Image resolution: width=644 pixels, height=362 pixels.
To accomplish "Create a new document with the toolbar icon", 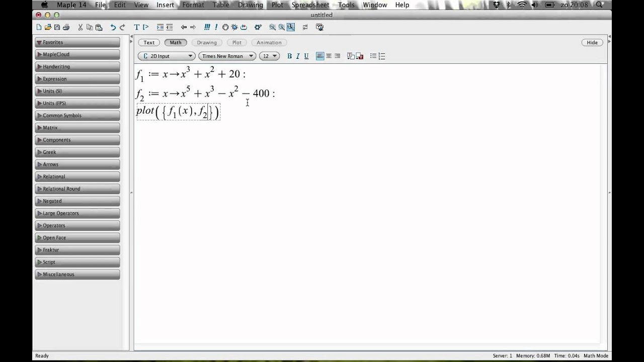I will click(39, 27).
